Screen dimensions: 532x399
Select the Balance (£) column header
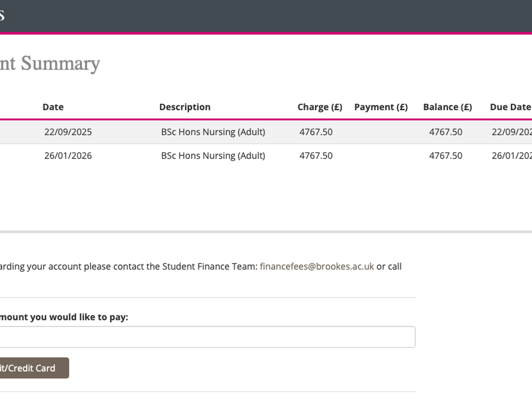coord(447,107)
